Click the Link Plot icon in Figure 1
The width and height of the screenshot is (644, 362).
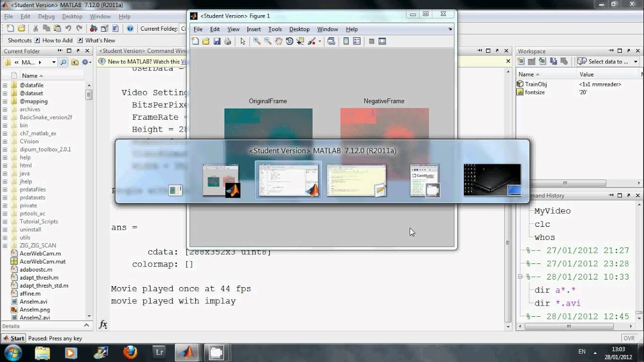(331, 41)
